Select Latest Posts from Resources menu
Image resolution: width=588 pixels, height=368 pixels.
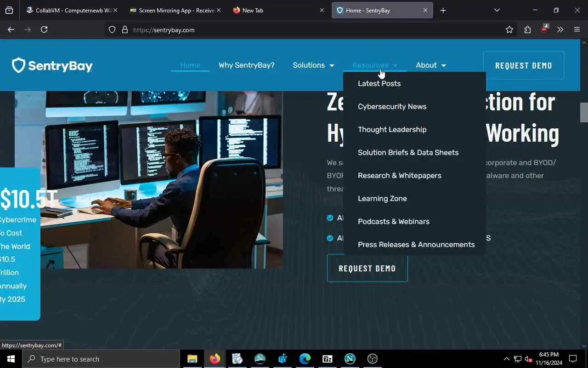coord(379,83)
